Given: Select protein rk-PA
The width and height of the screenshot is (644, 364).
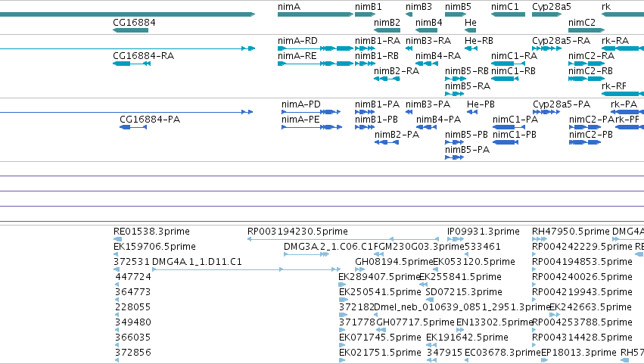Looking at the screenshot, I should click(x=627, y=112).
